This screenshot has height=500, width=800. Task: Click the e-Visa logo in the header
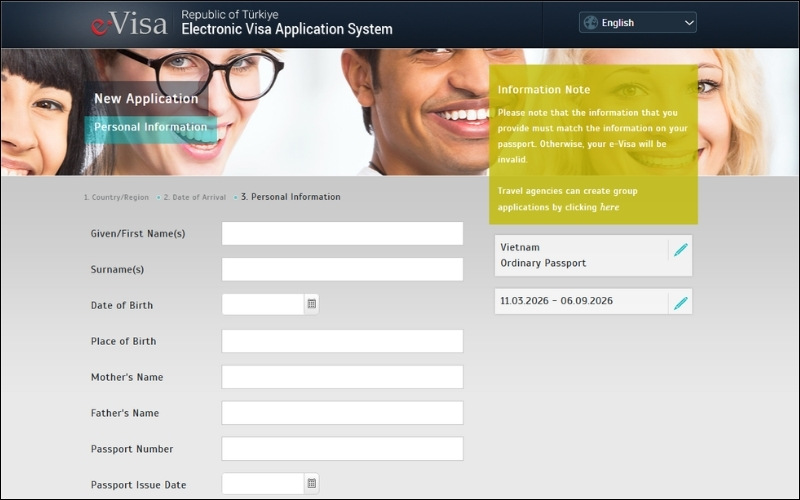click(129, 24)
